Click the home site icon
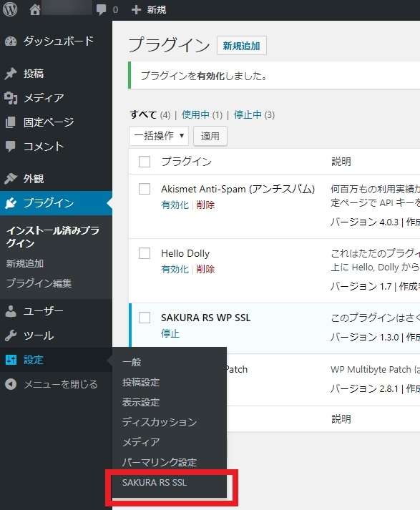The height and width of the screenshot is (510, 420). [x=35, y=9]
